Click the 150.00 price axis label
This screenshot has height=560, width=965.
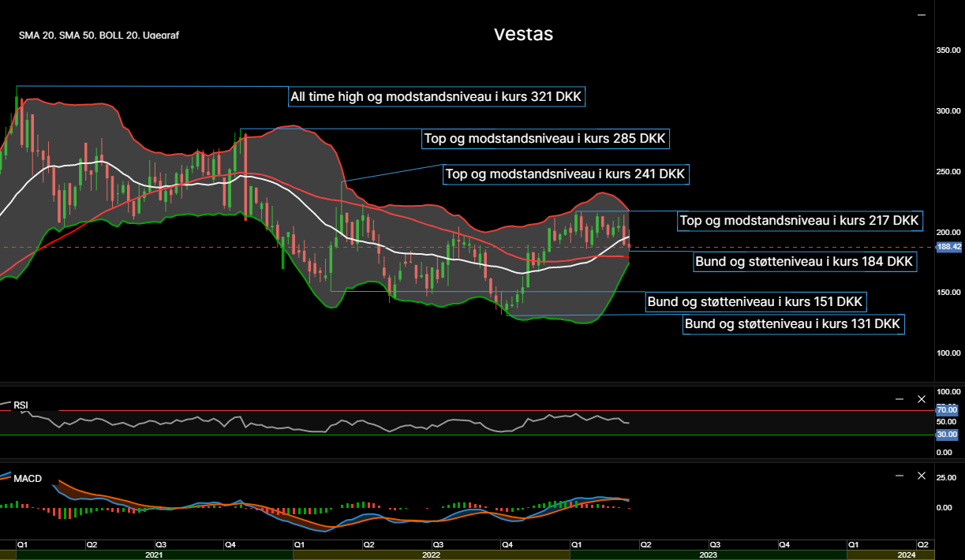click(x=949, y=293)
